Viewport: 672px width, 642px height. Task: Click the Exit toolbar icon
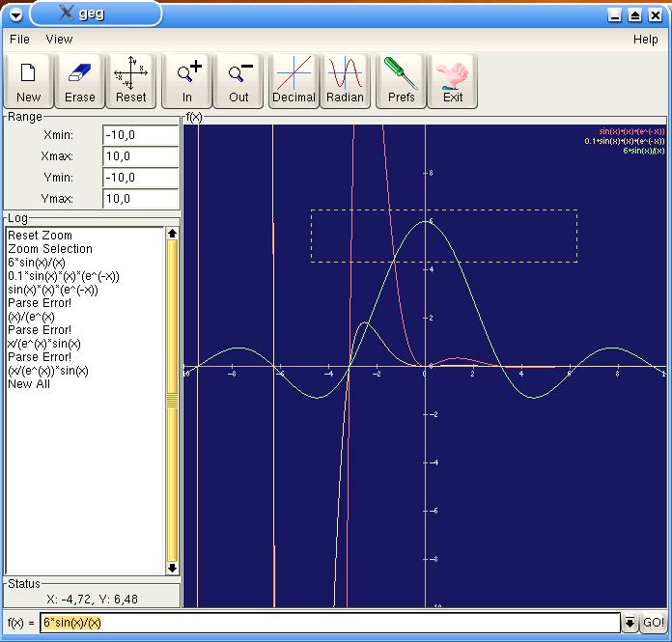tap(453, 81)
